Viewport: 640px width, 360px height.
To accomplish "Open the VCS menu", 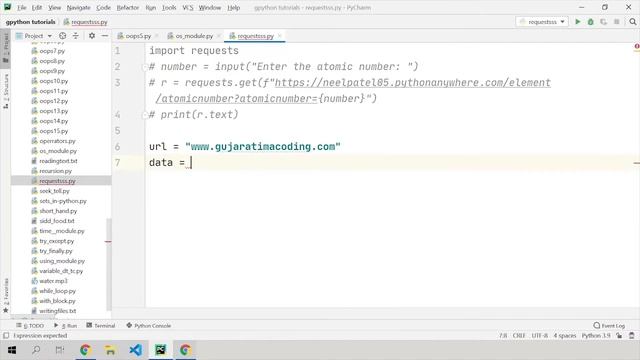I will (188, 7).
